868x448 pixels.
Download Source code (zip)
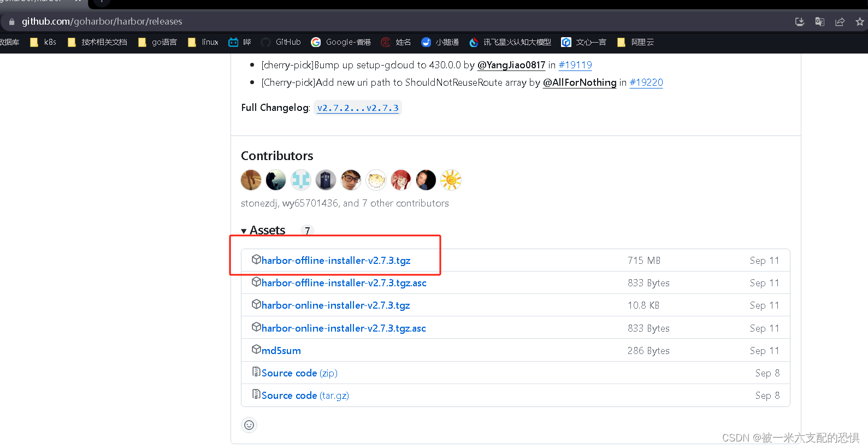[299, 373]
